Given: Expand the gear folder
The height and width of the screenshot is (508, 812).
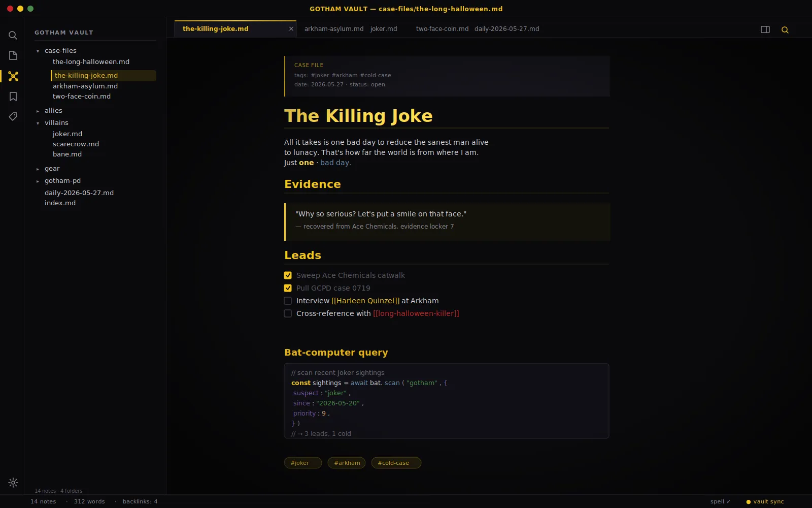Looking at the screenshot, I should (38, 169).
